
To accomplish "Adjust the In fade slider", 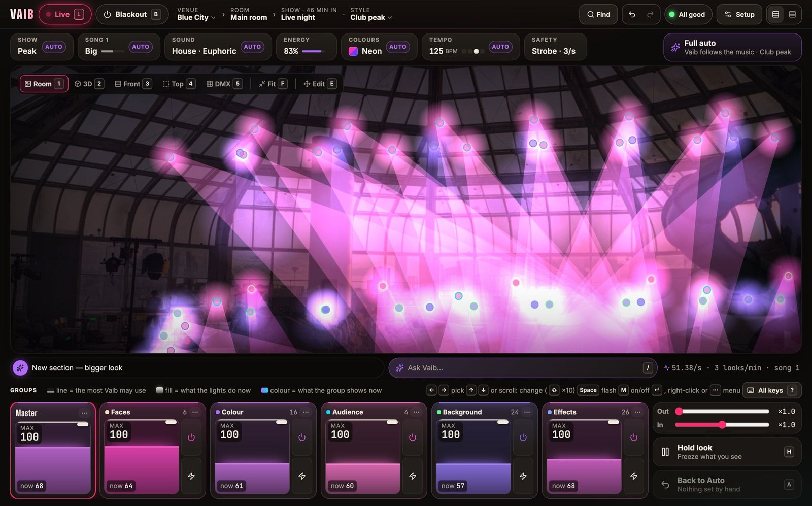I will tap(722, 425).
